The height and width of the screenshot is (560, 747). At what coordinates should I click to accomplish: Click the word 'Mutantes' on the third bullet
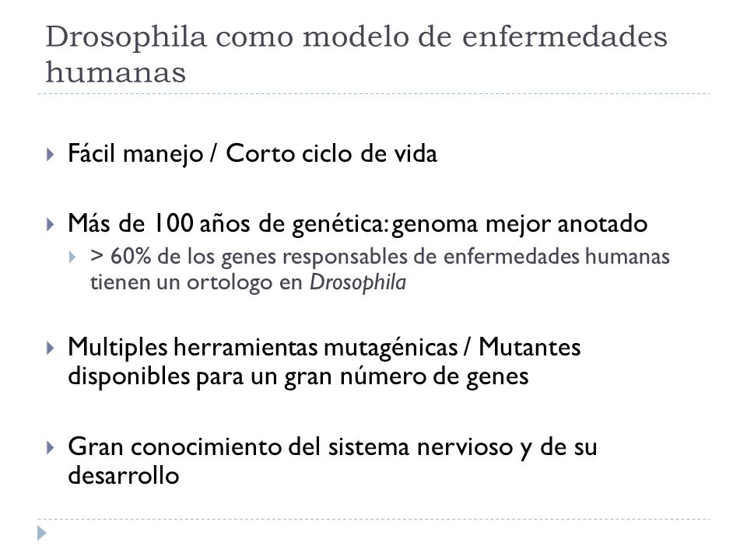530,347
